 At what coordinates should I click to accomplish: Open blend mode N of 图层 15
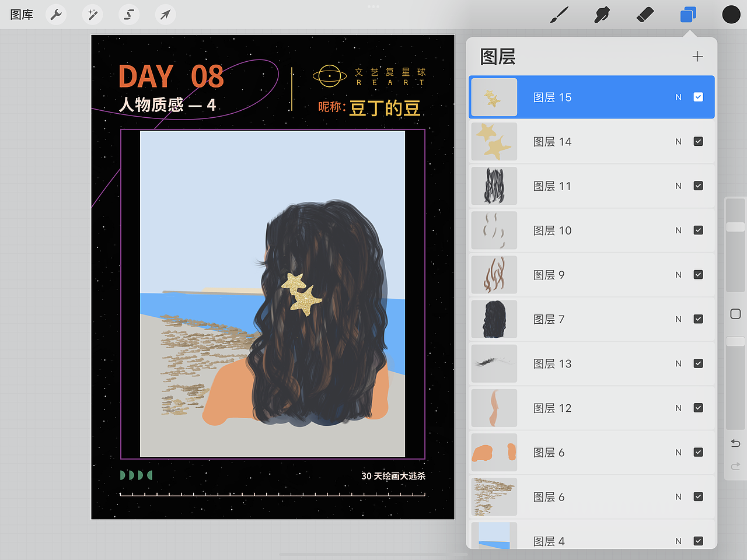click(678, 97)
